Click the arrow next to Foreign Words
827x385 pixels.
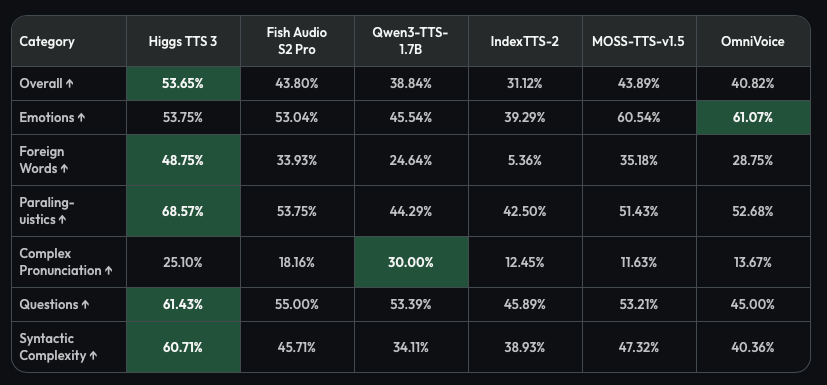64,169
